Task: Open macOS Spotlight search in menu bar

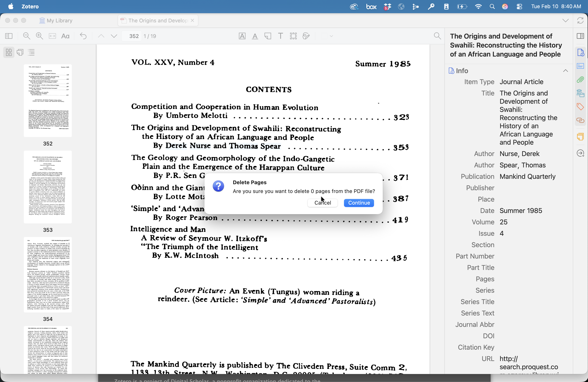Action: point(492,6)
